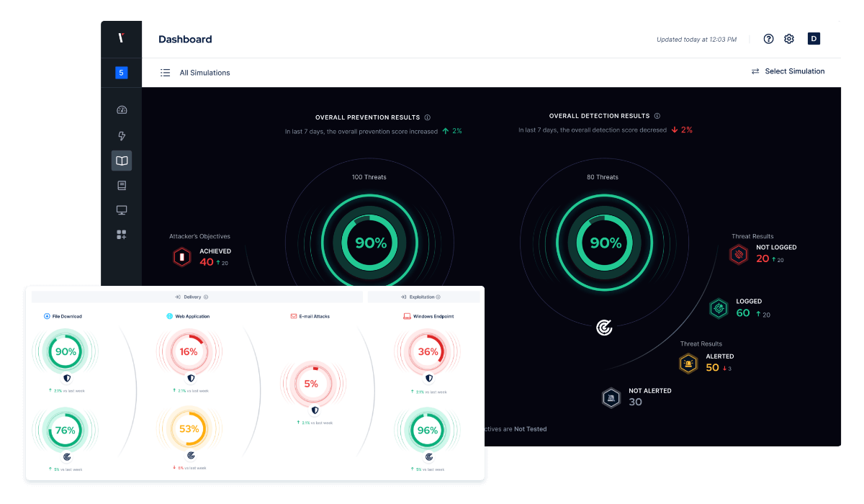The width and height of the screenshot is (864, 504).
Task: Click the add-modules grid icon in sidebar
Action: click(x=122, y=234)
